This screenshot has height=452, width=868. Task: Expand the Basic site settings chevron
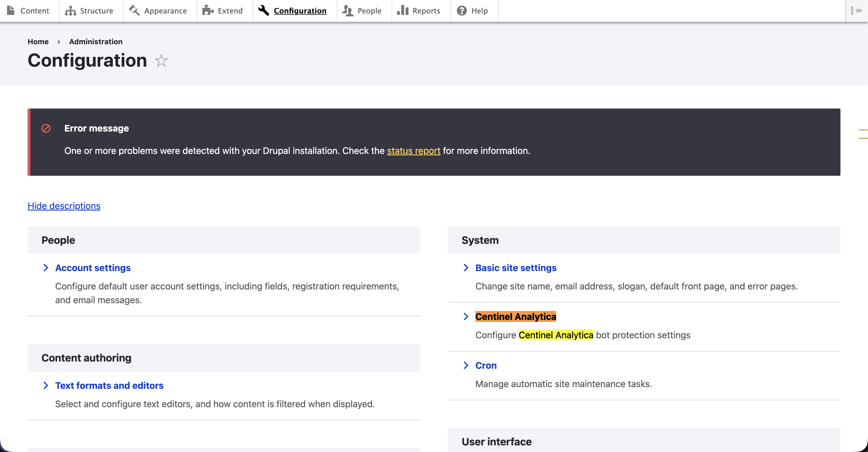tap(466, 268)
